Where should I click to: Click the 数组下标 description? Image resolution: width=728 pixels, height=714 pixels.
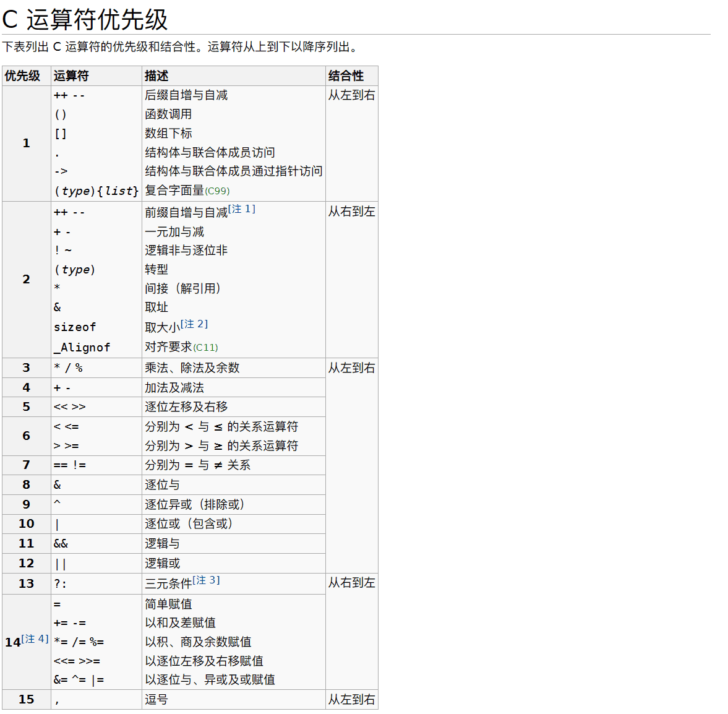click(168, 133)
